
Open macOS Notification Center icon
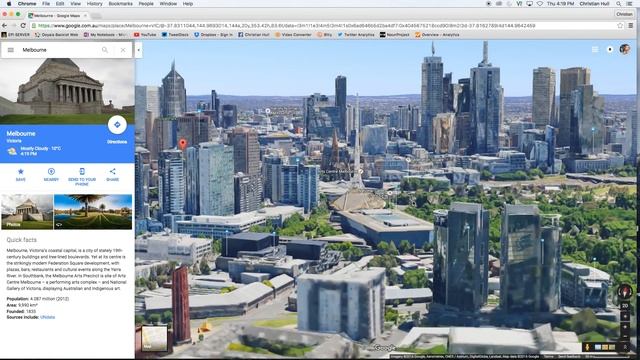[x=630, y=4]
